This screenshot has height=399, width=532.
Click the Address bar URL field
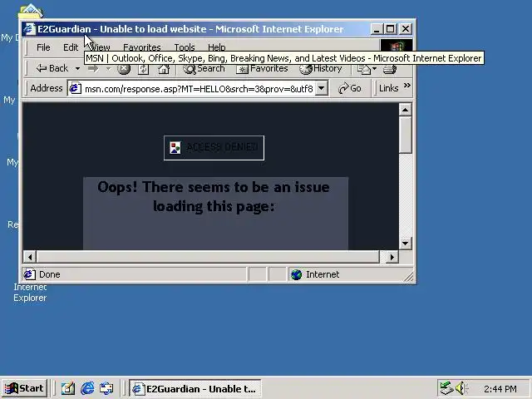pos(199,89)
